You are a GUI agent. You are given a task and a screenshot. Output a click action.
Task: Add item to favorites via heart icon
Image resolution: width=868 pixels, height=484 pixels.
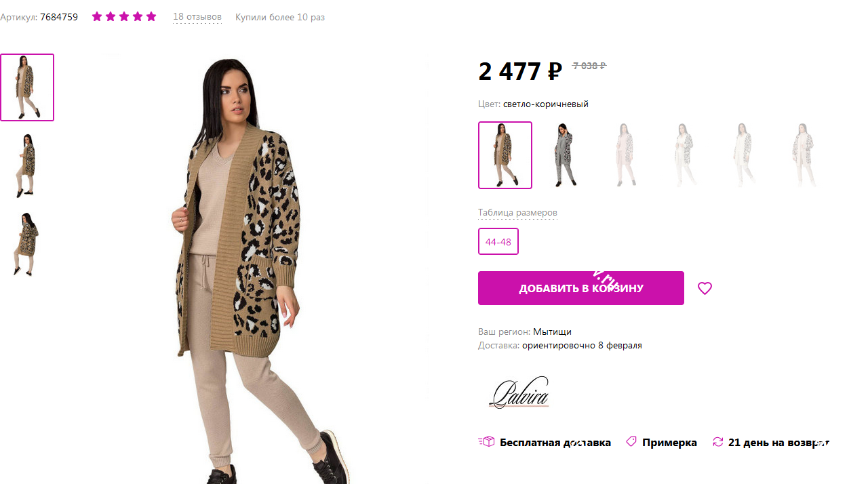click(705, 288)
